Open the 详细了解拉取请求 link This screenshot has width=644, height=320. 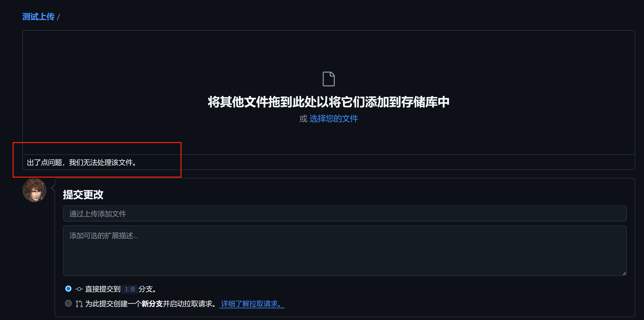point(252,304)
